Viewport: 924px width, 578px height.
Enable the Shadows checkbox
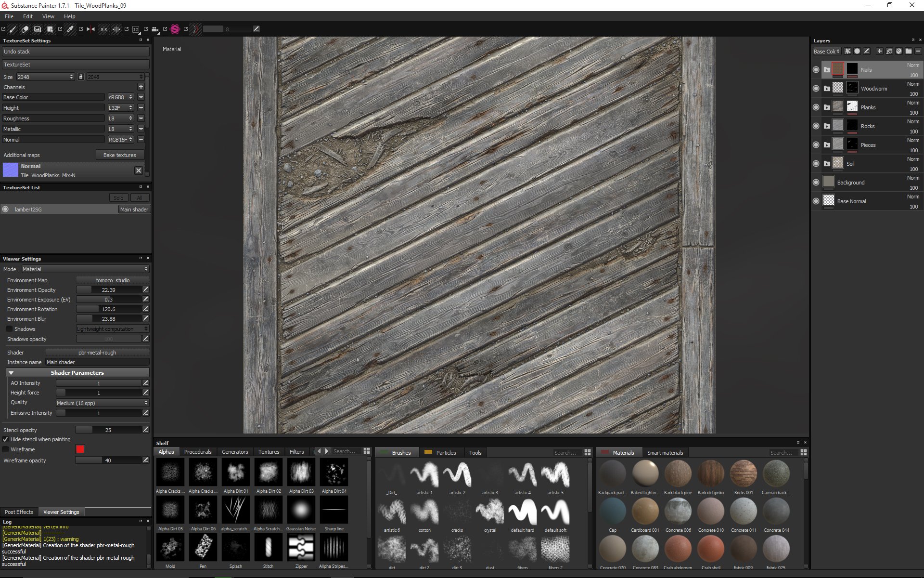click(9, 329)
